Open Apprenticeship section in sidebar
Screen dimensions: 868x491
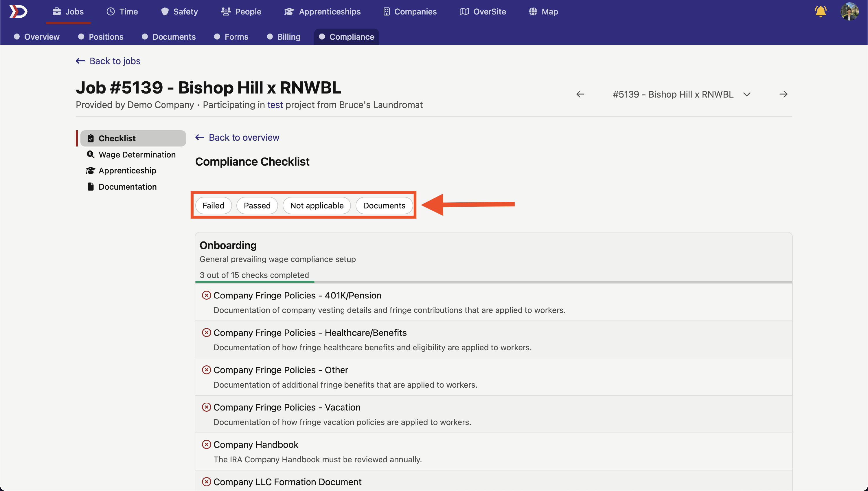127,171
